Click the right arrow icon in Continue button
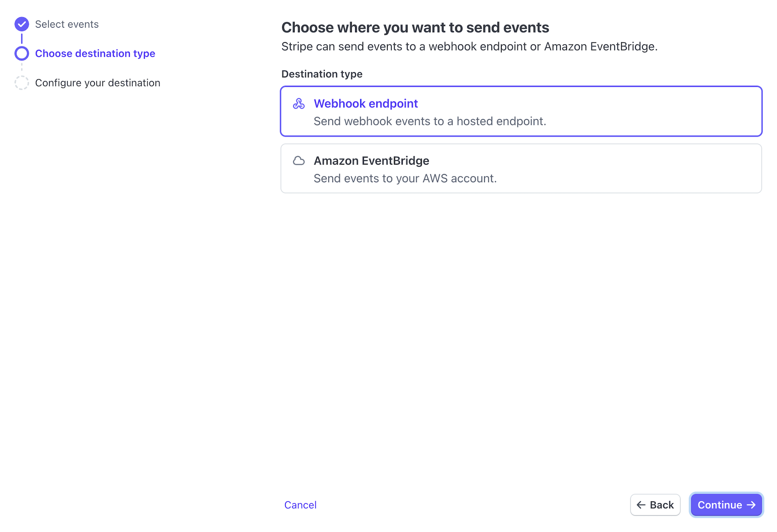The width and height of the screenshot is (777, 532). click(x=751, y=505)
